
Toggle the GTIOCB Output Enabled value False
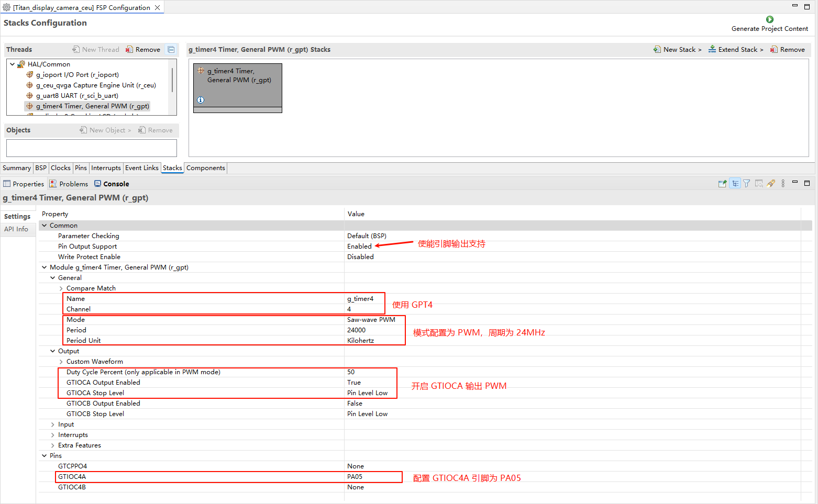(355, 404)
